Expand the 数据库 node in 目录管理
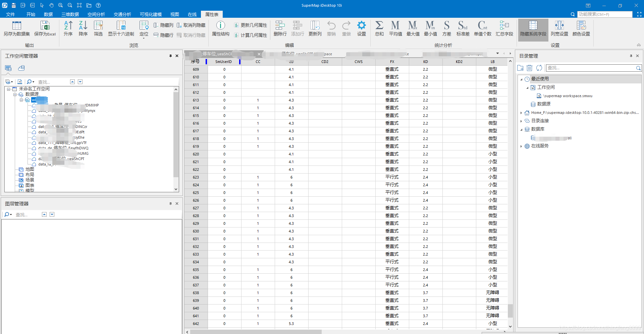Viewport: 644px width, 334px height. (x=521, y=129)
